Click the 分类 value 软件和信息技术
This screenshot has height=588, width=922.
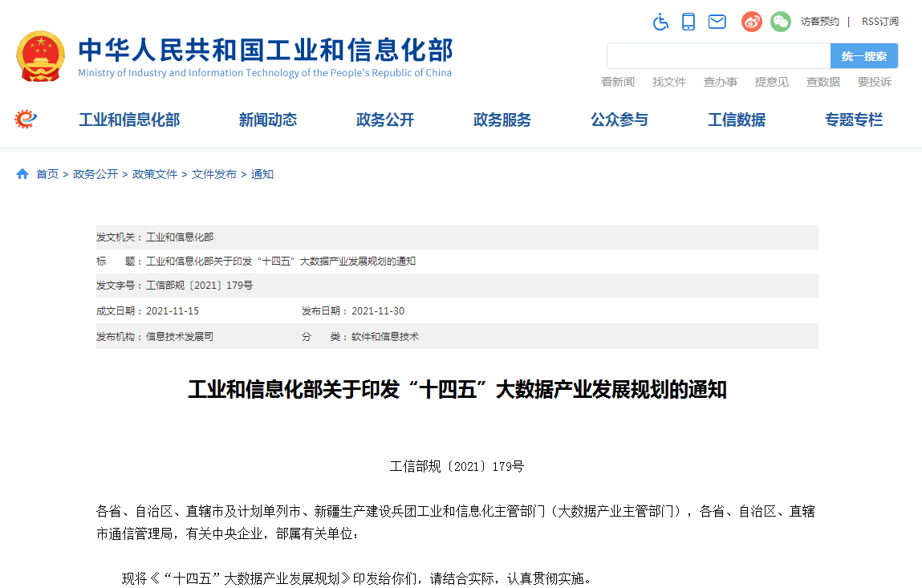[x=385, y=337]
